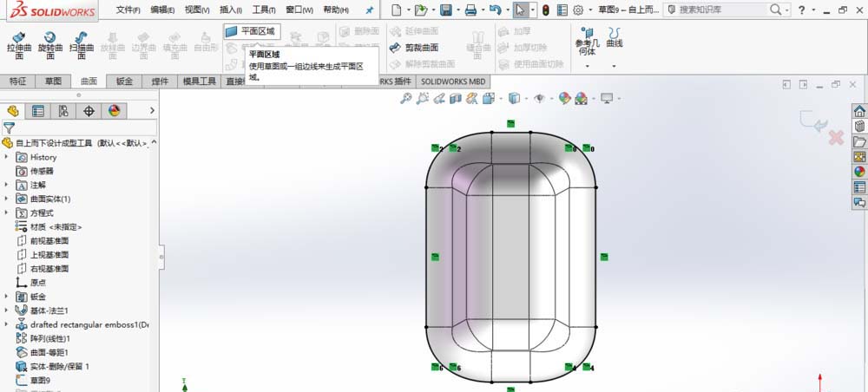Switch to the 特征 features tab
868x392 pixels.
17,82
